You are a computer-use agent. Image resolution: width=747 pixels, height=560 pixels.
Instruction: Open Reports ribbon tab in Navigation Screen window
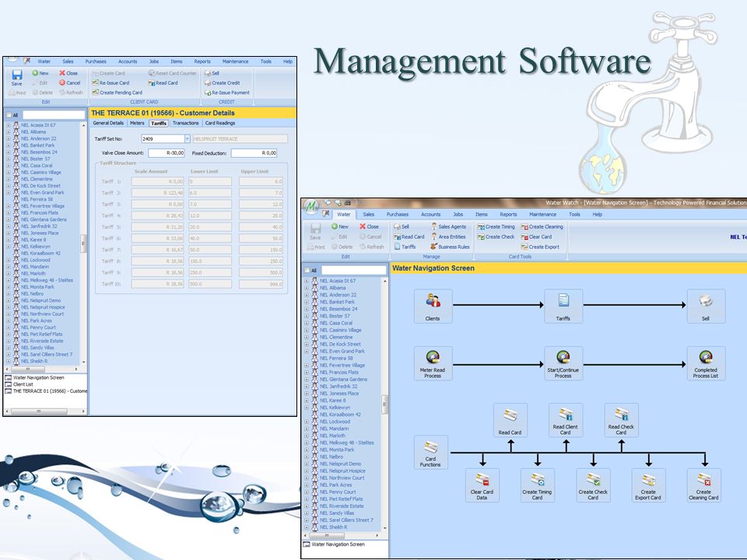point(508,215)
